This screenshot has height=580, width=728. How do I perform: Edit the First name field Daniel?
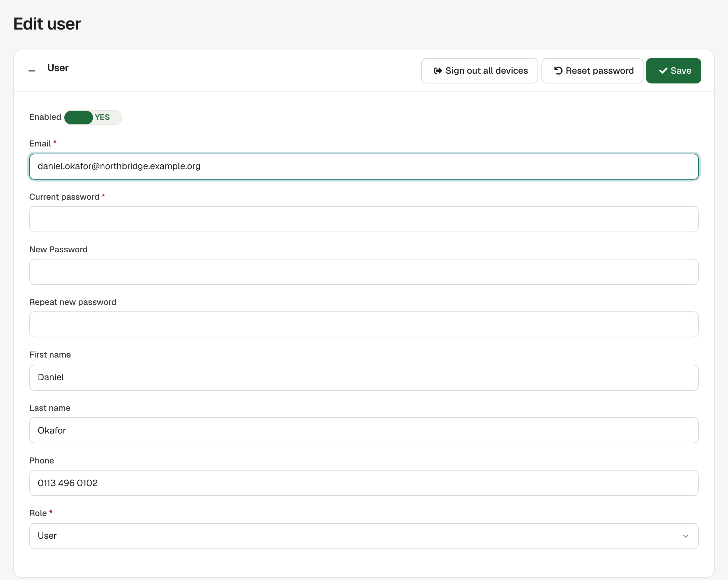point(364,378)
